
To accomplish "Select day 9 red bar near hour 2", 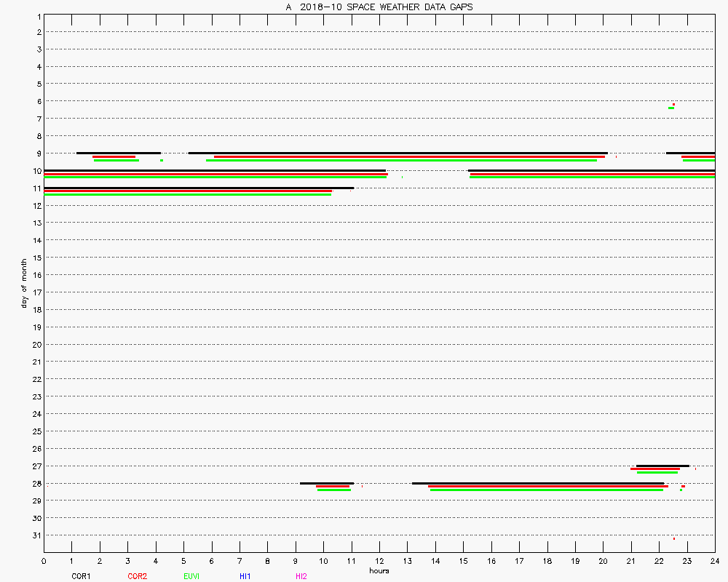I will [114, 156].
